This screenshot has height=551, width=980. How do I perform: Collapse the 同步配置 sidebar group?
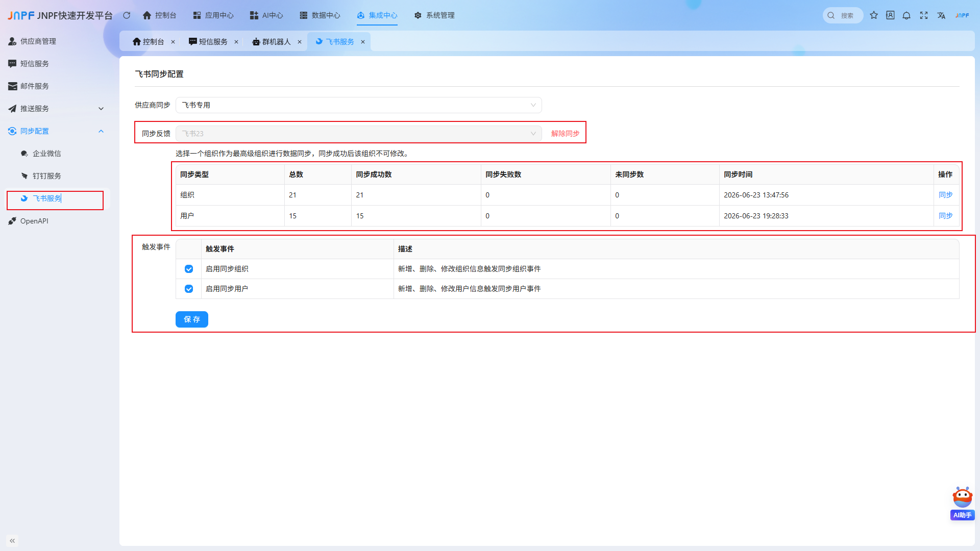pyautogui.click(x=55, y=131)
